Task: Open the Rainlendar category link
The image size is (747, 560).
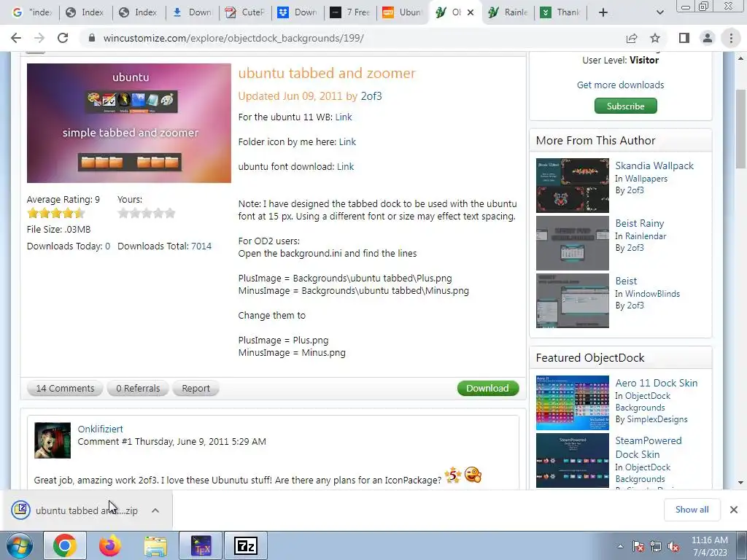Action: (x=646, y=236)
